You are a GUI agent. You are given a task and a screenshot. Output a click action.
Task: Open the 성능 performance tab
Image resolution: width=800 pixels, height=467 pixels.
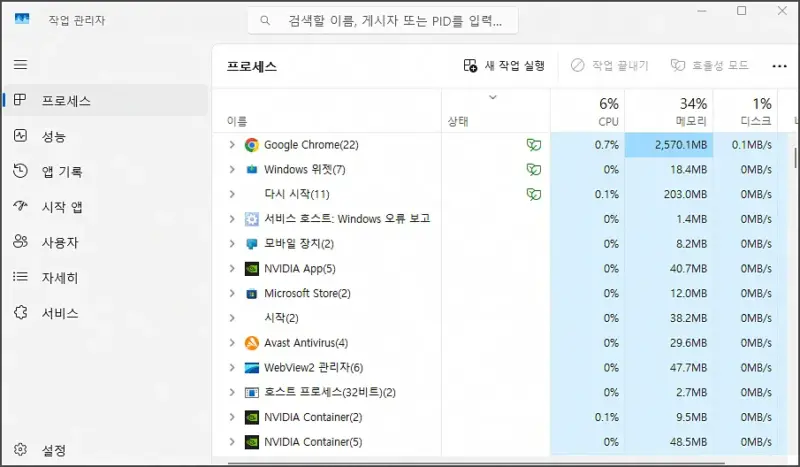(x=106, y=136)
